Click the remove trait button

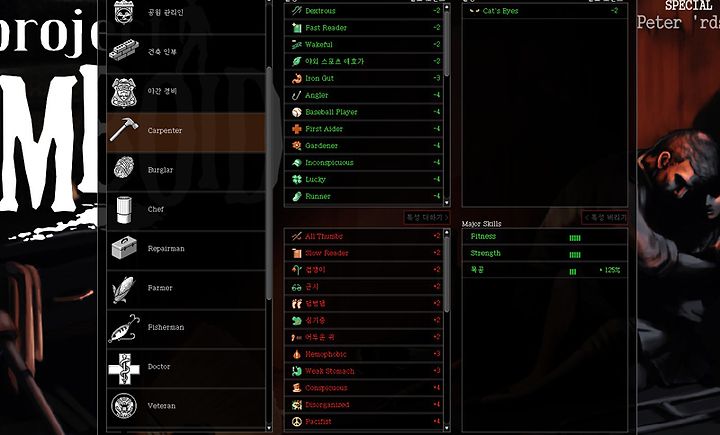click(x=604, y=217)
